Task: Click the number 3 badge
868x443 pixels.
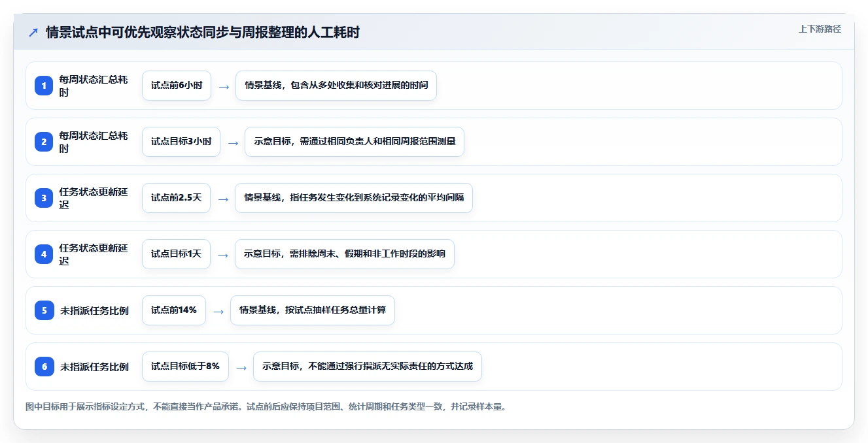Action: [44, 198]
